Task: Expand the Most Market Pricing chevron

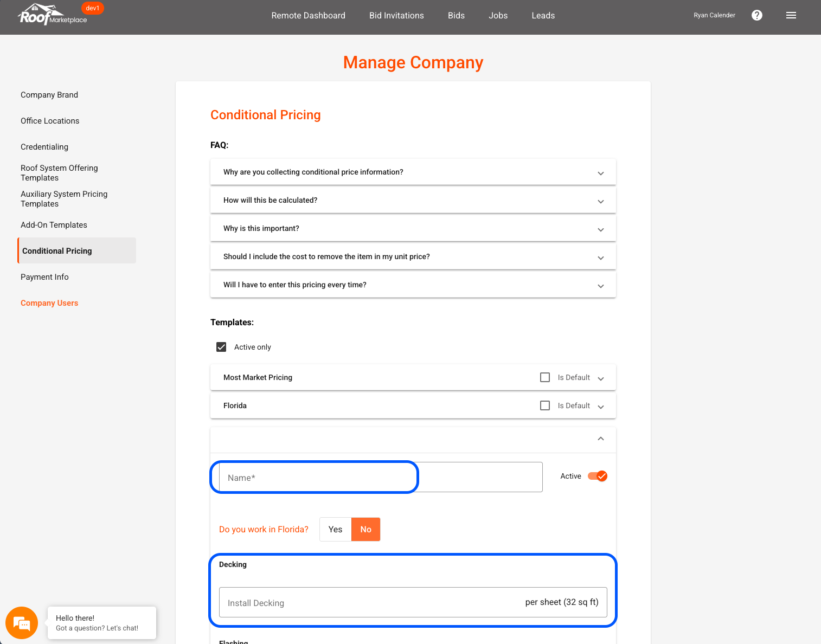Action: (601, 378)
